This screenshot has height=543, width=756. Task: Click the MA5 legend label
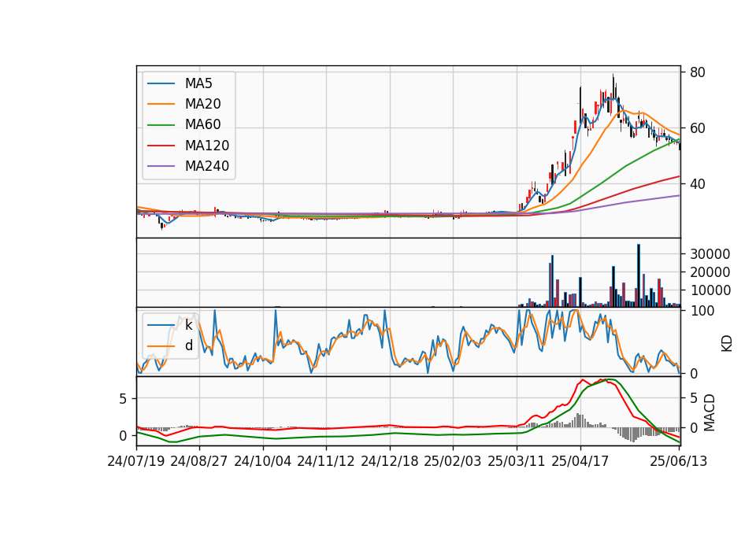(x=198, y=83)
